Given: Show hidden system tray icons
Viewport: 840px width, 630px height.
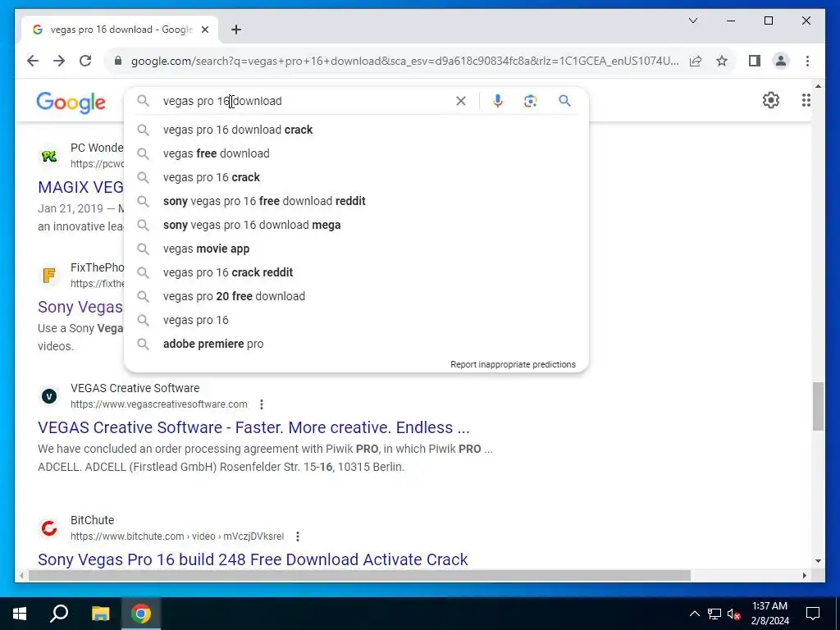Looking at the screenshot, I should coord(694,614).
